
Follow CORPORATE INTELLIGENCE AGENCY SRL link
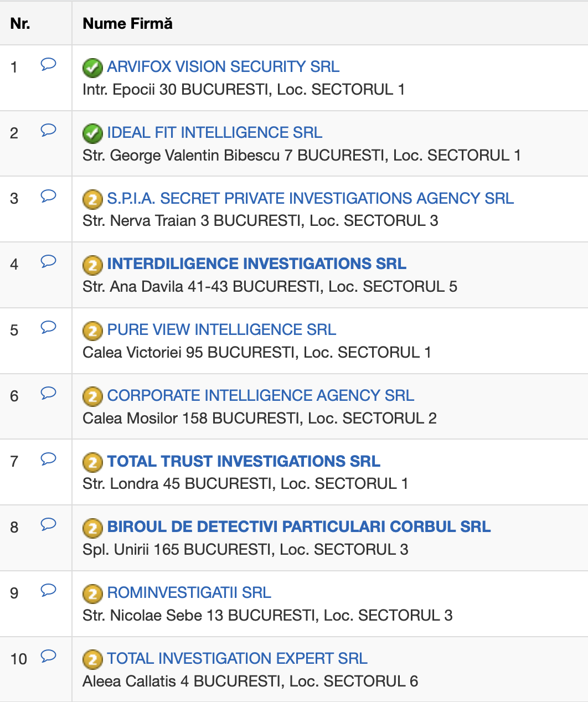point(260,395)
